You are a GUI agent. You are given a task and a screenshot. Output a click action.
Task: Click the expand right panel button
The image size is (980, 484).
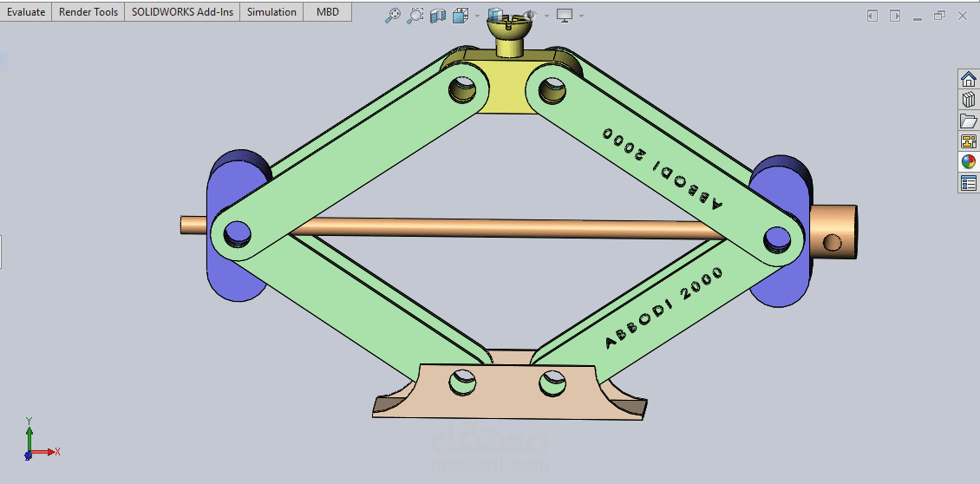pyautogui.click(x=895, y=16)
